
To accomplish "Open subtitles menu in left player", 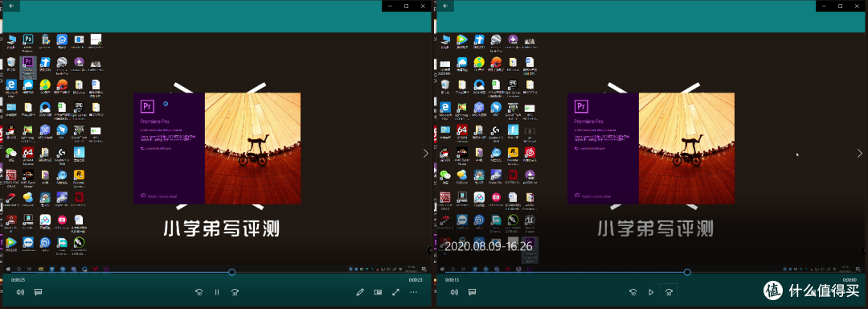I will (x=39, y=292).
